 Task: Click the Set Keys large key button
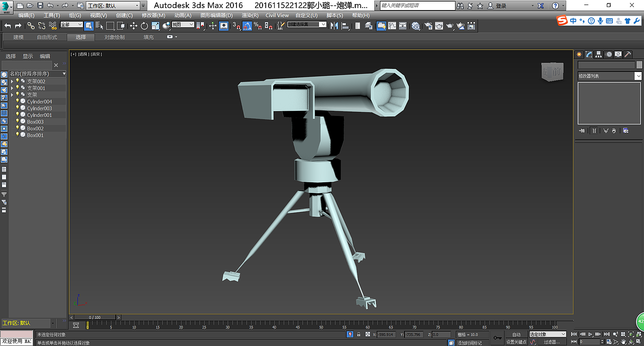coord(498,337)
